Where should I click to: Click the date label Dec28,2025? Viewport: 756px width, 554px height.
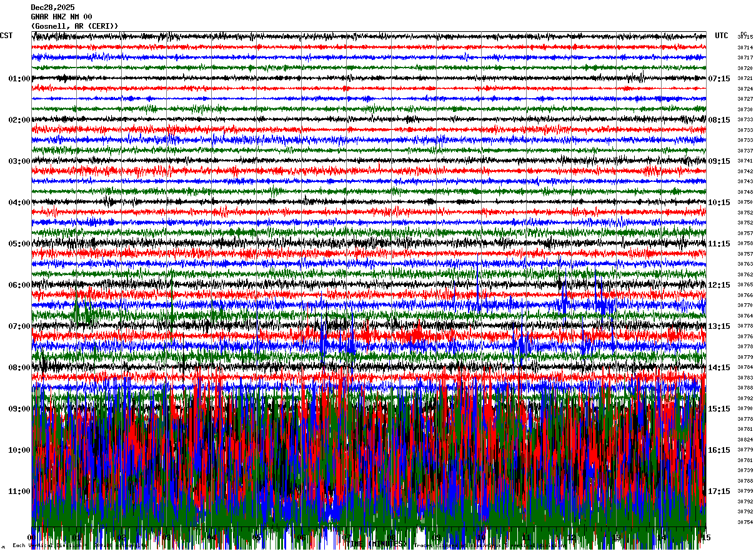coord(52,8)
